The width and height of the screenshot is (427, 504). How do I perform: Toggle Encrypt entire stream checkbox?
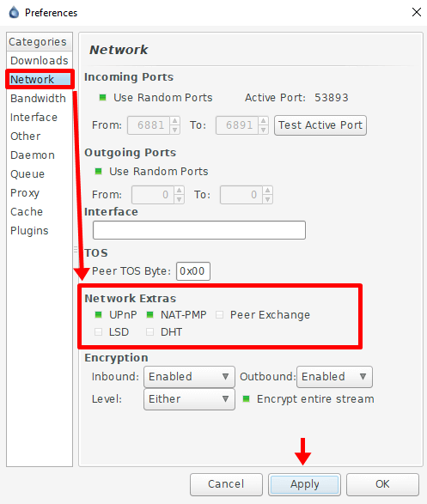(x=247, y=399)
